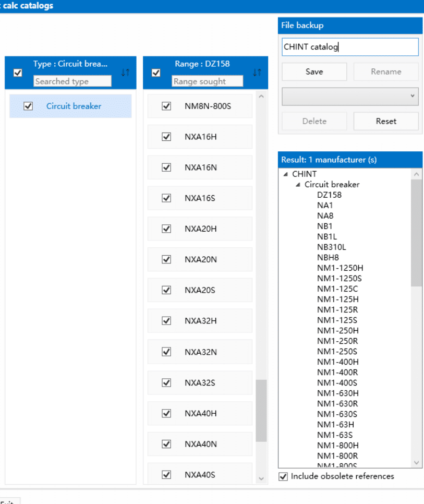Select NB310L in the result tree

point(332,247)
